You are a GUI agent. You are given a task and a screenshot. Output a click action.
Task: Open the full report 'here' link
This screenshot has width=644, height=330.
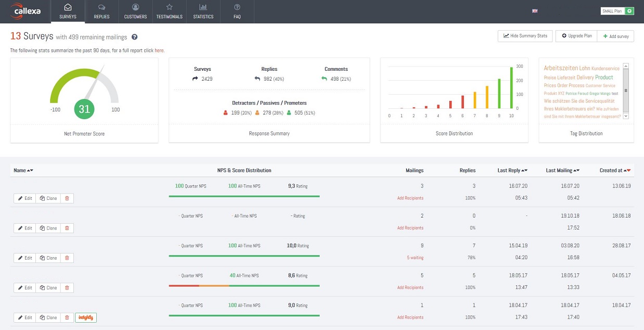pyautogui.click(x=159, y=50)
